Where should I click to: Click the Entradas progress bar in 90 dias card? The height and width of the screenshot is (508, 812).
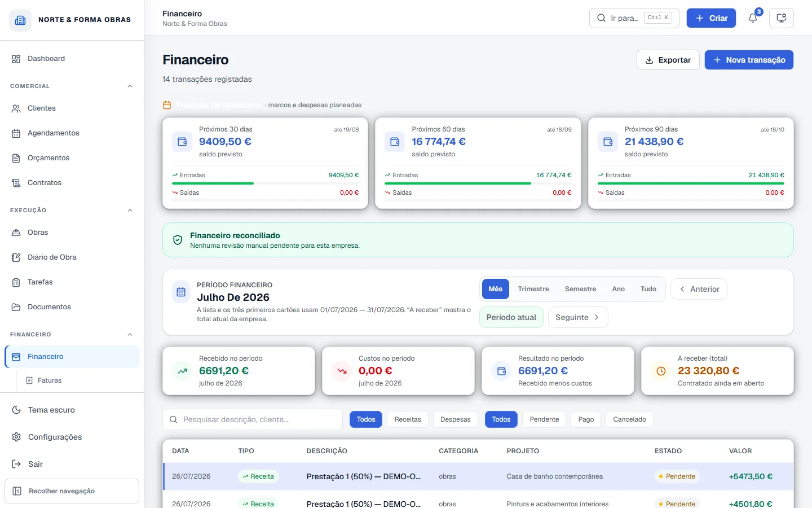[x=691, y=183]
